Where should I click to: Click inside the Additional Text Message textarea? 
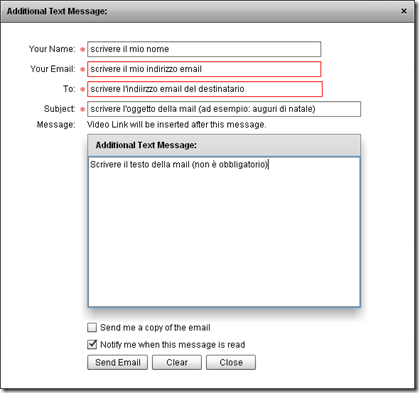coord(224,232)
